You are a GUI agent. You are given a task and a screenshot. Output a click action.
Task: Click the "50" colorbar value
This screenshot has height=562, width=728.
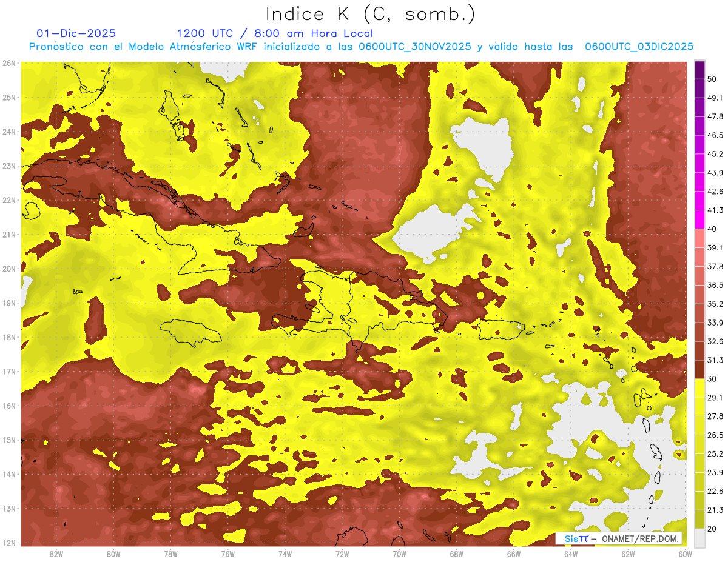pos(712,79)
